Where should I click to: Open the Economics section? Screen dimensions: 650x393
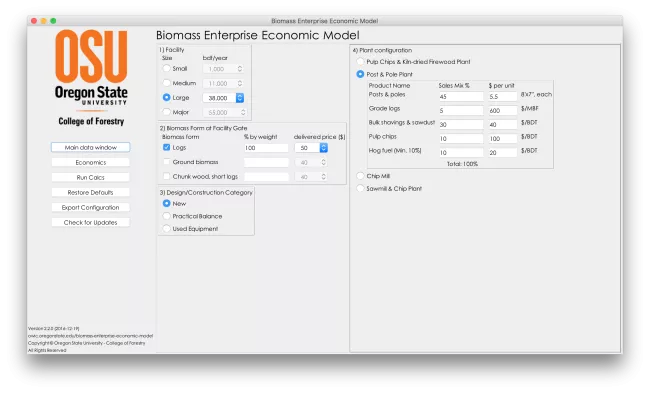[90, 162]
